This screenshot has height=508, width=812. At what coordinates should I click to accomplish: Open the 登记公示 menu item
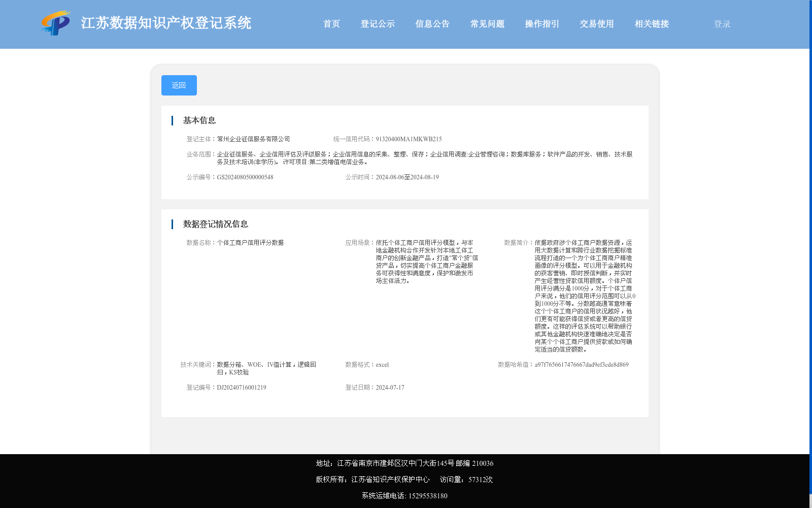click(378, 24)
